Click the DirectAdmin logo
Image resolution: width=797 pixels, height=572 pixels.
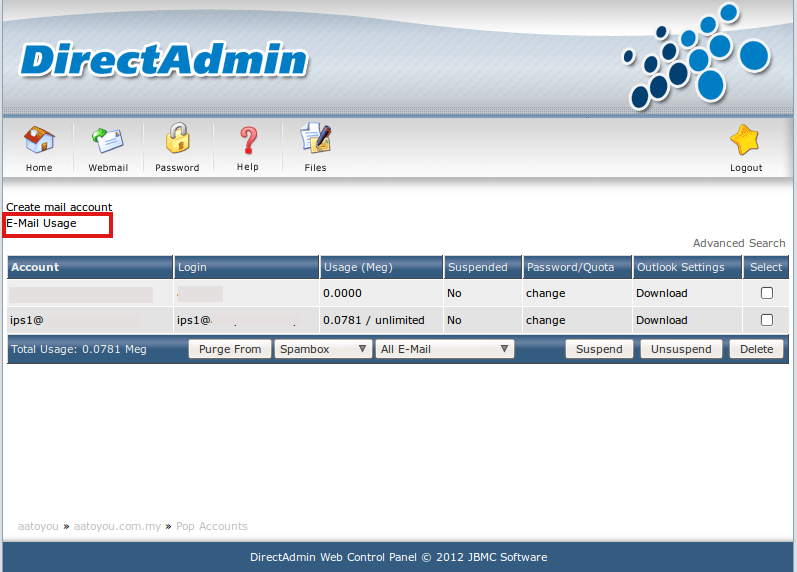point(163,62)
